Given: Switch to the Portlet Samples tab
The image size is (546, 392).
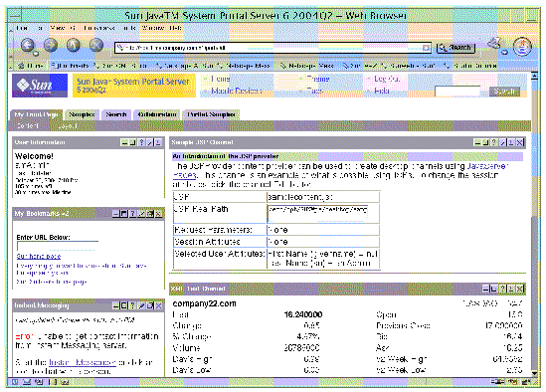Looking at the screenshot, I should coord(212,114).
